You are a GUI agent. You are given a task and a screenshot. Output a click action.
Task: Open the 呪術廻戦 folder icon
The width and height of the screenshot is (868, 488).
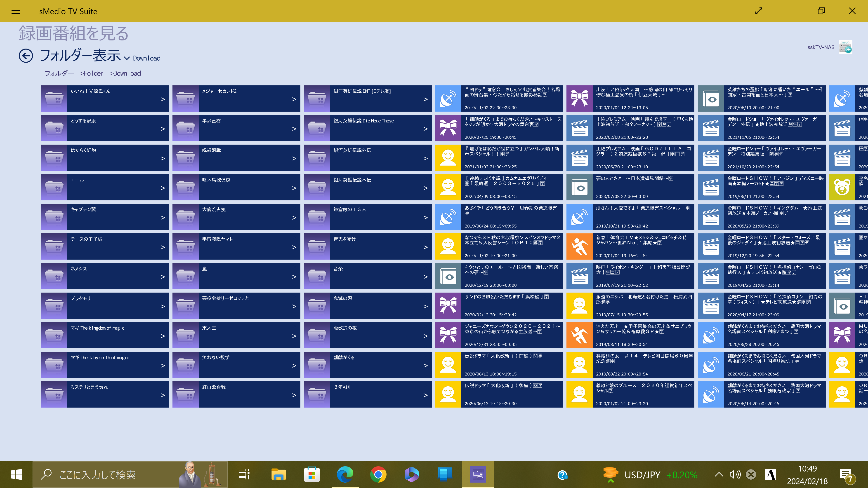186,158
